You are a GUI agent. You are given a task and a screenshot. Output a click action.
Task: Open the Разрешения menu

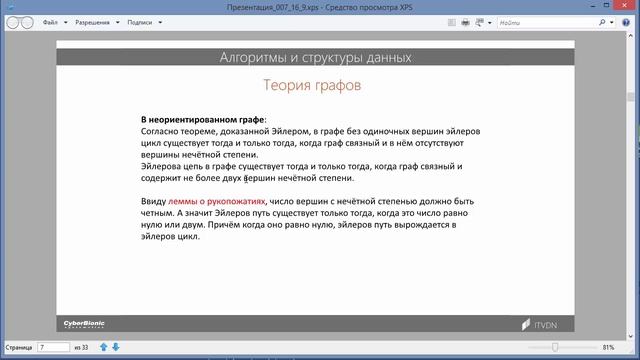point(92,22)
